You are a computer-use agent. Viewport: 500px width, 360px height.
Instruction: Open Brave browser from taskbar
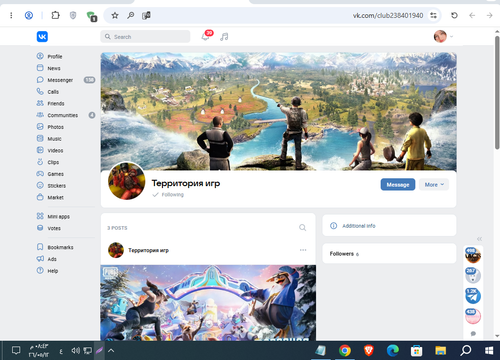tap(369, 350)
